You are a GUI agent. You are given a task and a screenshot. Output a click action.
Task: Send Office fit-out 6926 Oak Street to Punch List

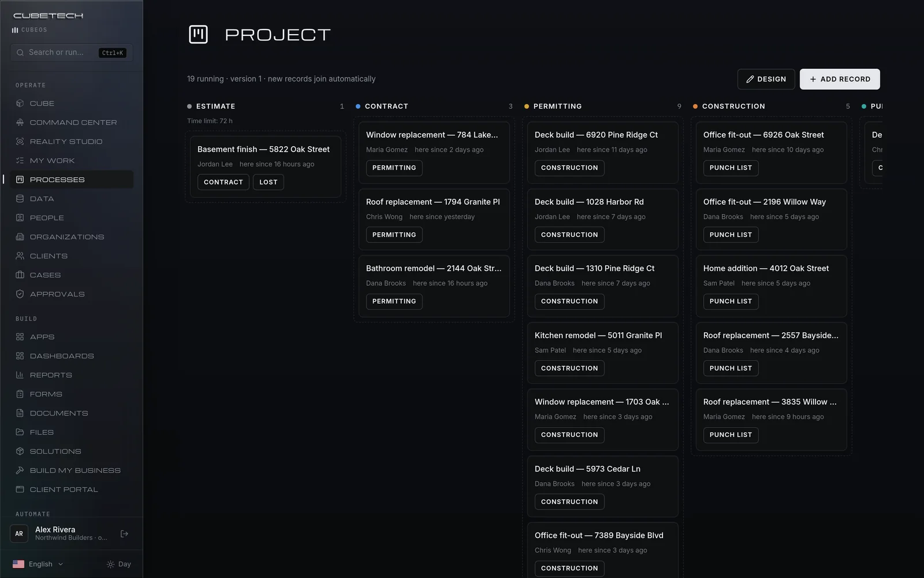pyautogui.click(x=731, y=168)
